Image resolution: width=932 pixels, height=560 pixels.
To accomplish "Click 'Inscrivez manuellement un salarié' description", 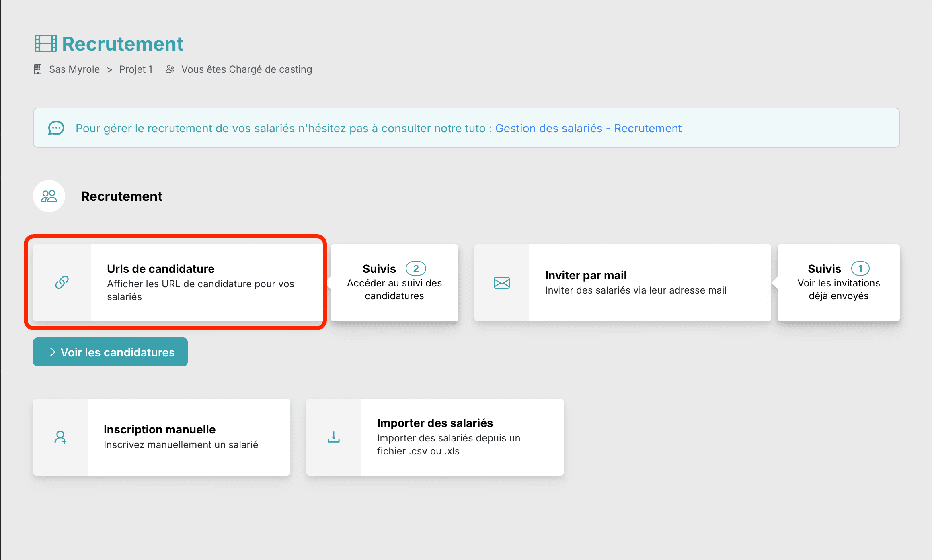I will pyautogui.click(x=181, y=444).
